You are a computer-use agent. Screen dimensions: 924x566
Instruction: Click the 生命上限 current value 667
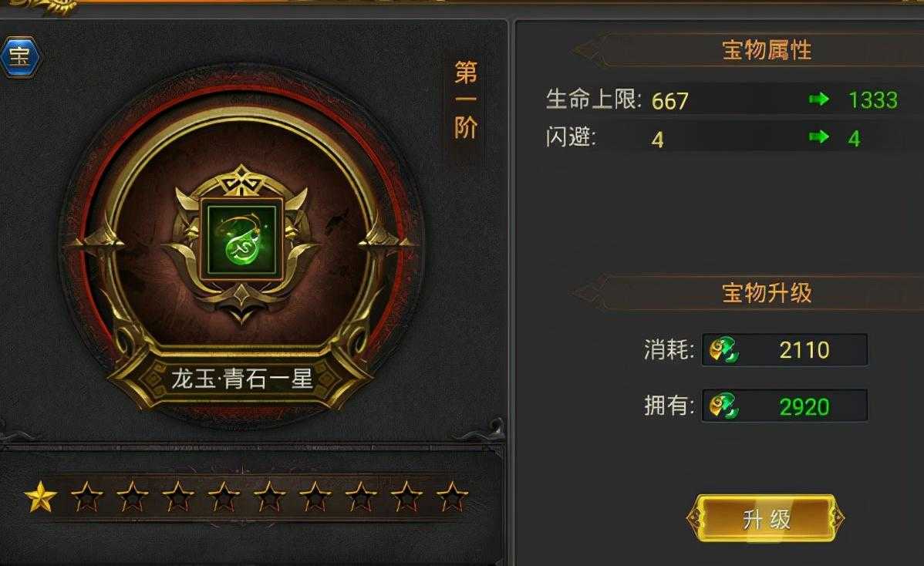pyautogui.click(x=670, y=101)
